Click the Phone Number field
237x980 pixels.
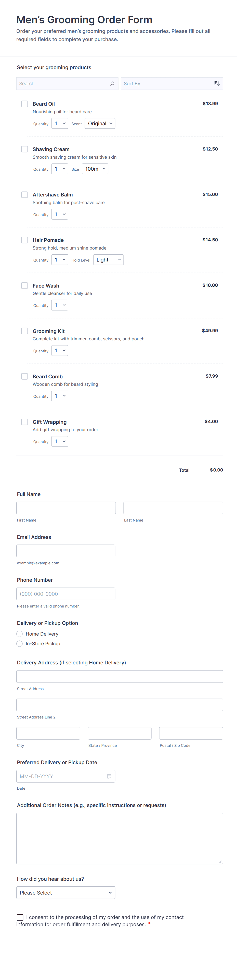click(x=66, y=594)
